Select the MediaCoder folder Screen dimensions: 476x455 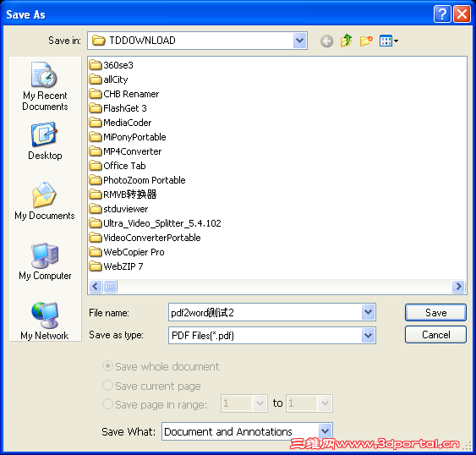(x=120, y=123)
